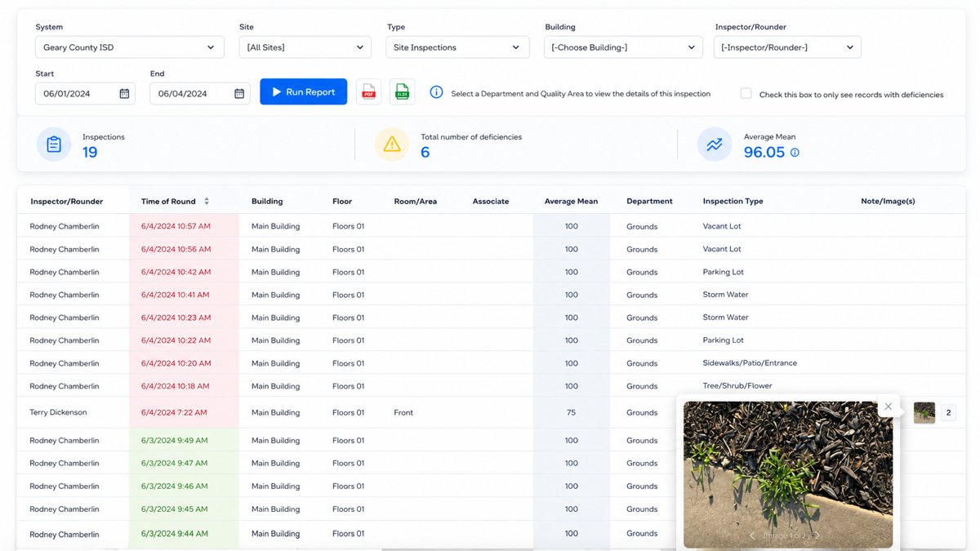Click the deficiencies total 6

point(425,152)
